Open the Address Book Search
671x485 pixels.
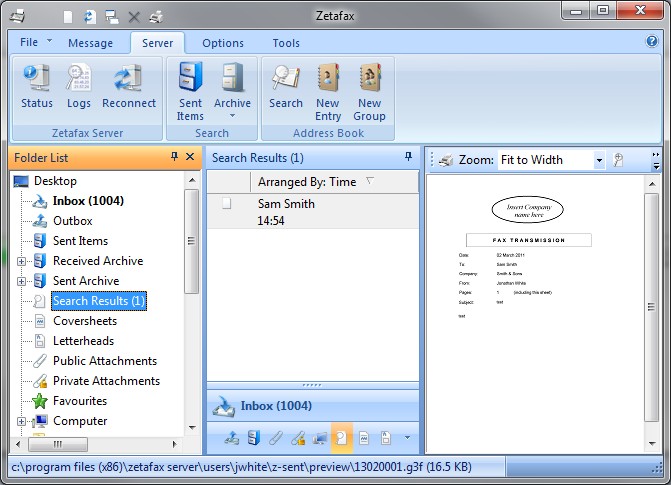point(286,86)
